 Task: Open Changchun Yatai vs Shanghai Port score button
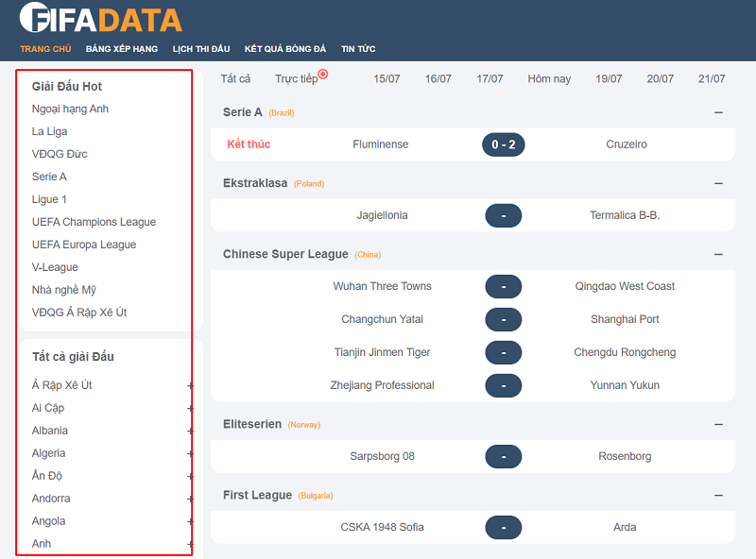click(504, 319)
